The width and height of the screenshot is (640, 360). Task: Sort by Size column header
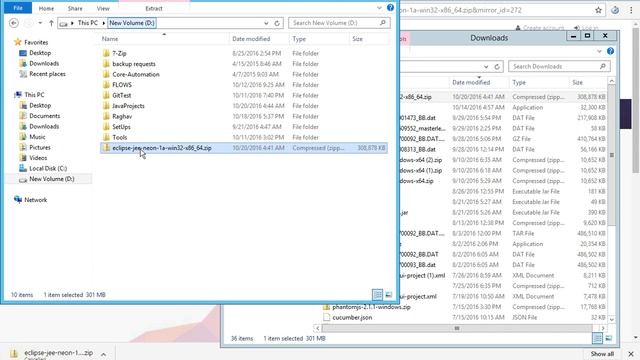click(x=358, y=39)
